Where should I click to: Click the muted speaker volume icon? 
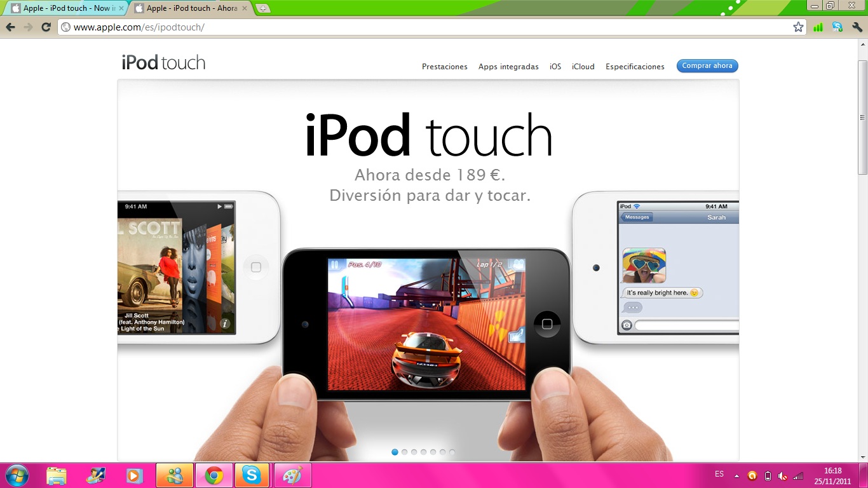(783, 475)
